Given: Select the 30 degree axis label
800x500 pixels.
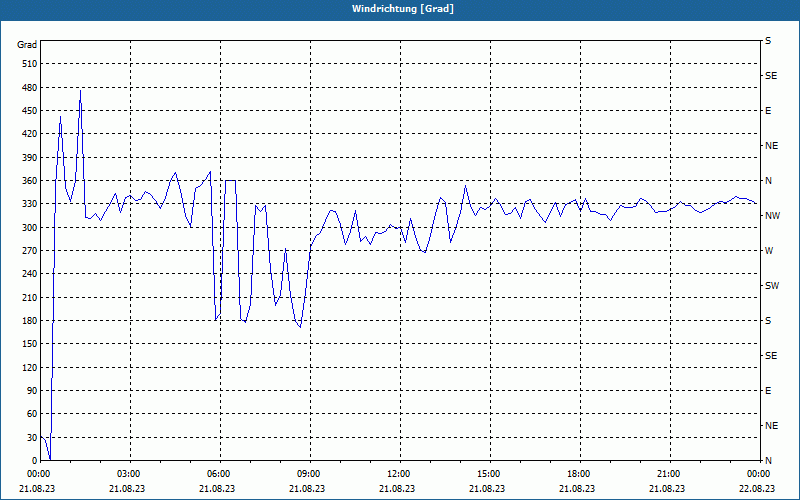Looking at the screenshot, I should [x=32, y=437].
